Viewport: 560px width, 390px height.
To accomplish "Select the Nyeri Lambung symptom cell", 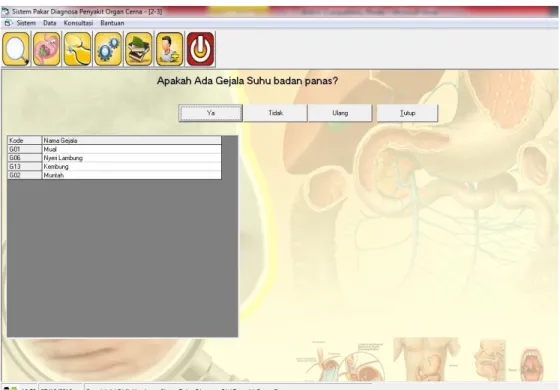I will (132, 158).
